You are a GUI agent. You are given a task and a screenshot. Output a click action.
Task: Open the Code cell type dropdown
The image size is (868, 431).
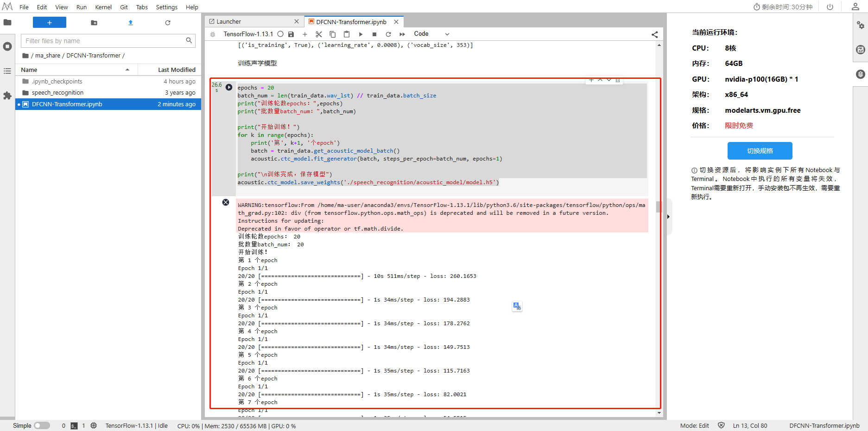point(431,34)
